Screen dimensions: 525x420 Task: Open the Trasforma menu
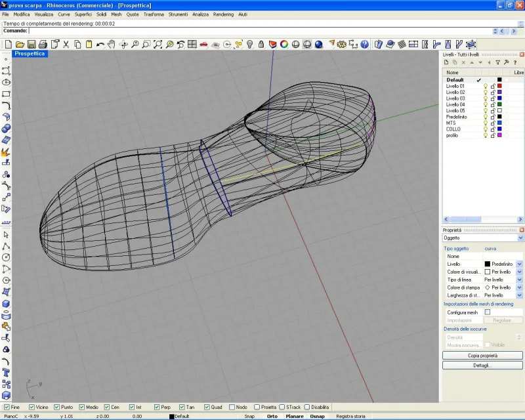(x=154, y=14)
